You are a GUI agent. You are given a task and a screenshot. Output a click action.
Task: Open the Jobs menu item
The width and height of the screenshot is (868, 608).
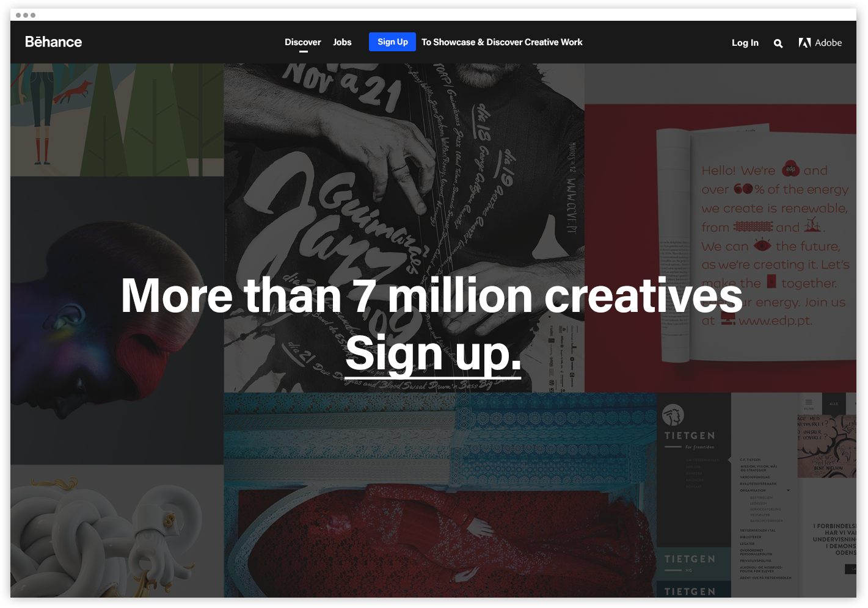tap(342, 42)
